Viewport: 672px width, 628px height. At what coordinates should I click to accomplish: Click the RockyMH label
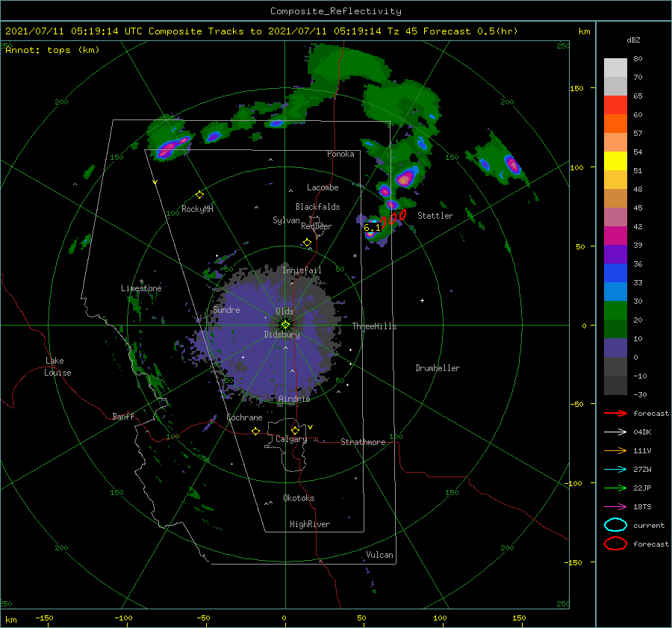point(197,209)
